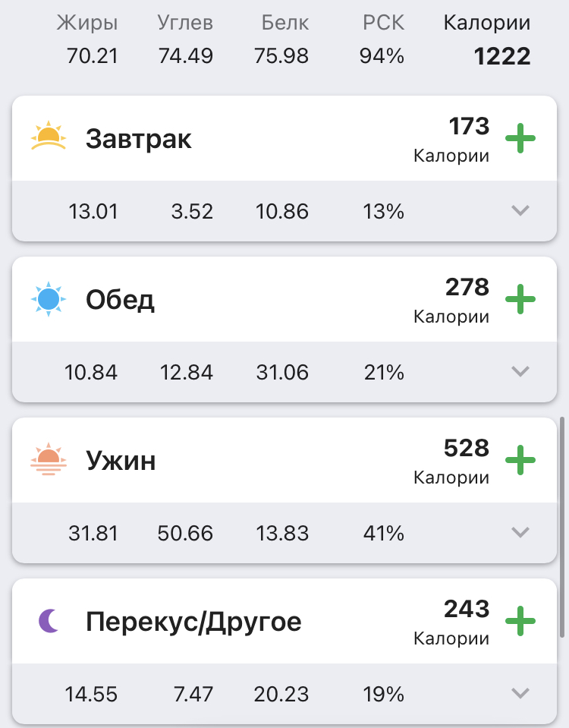
Task: Expand the Ужин section chevron
Action: coord(520,533)
